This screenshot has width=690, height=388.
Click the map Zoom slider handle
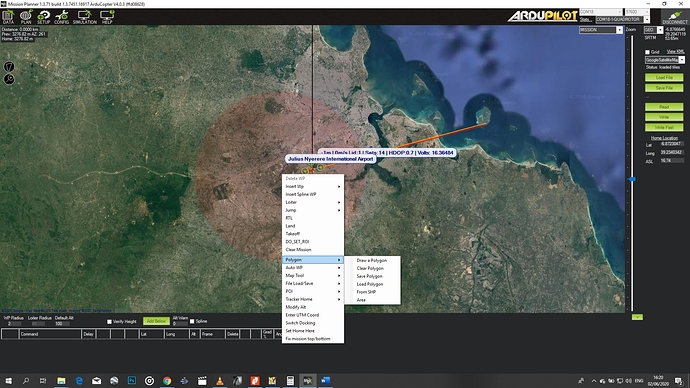632,179
